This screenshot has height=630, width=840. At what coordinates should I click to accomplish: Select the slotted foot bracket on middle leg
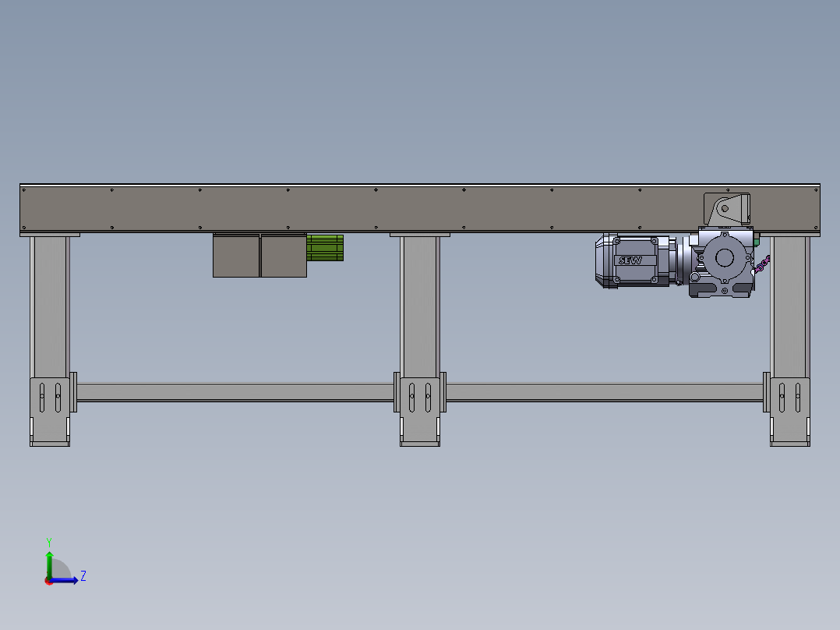tap(420, 412)
